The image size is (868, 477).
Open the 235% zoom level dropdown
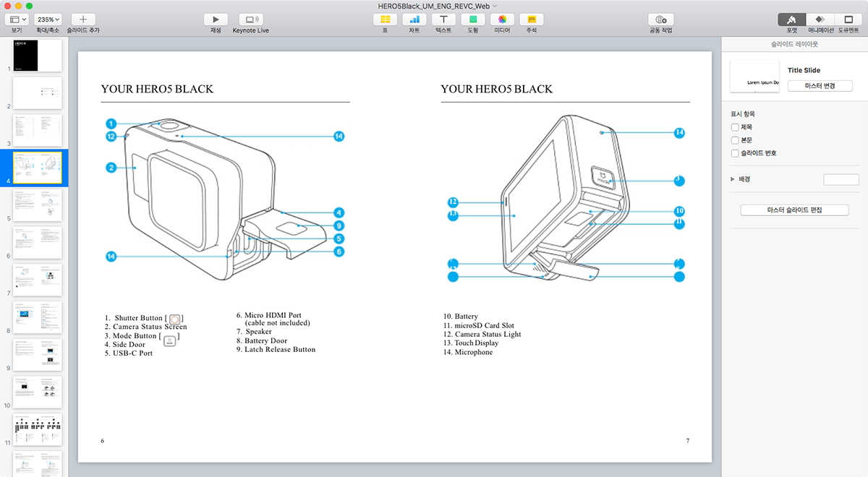(48, 19)
